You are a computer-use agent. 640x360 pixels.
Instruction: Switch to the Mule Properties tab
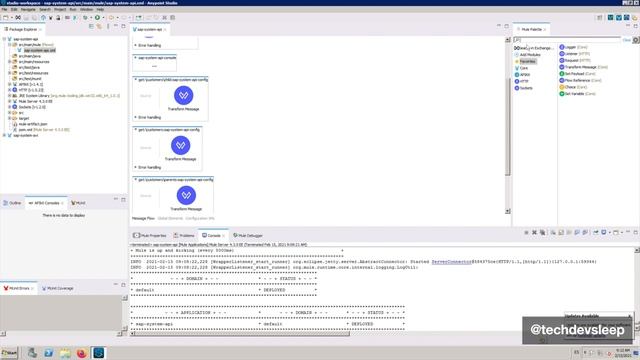[150, 236]
